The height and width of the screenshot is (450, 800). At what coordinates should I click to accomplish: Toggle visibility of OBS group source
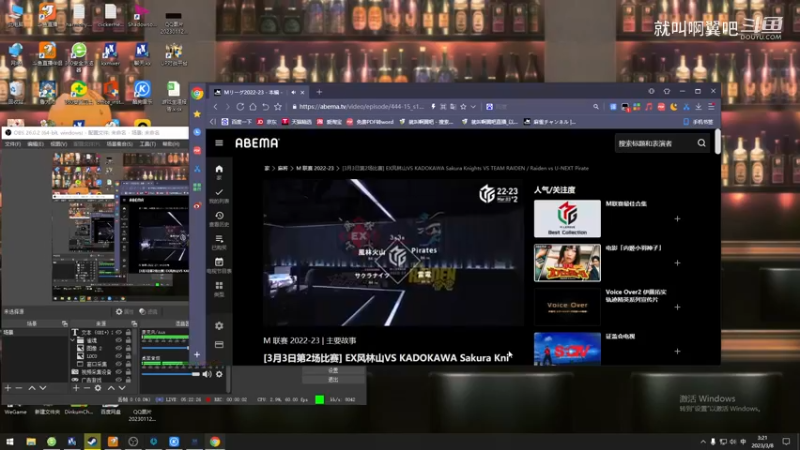[118, 340]
